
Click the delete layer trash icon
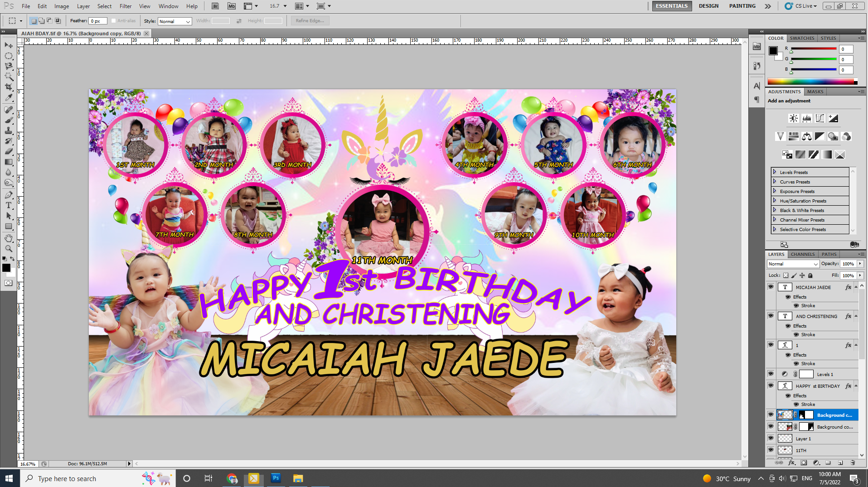point(853,463)
